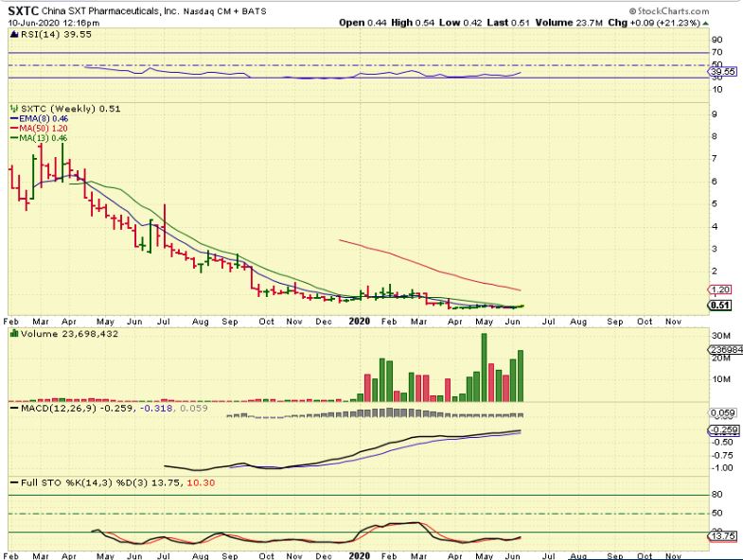The image size is (743, 560).
Task: Click the 30M volume axis label
Action: (x=720, y=336)
